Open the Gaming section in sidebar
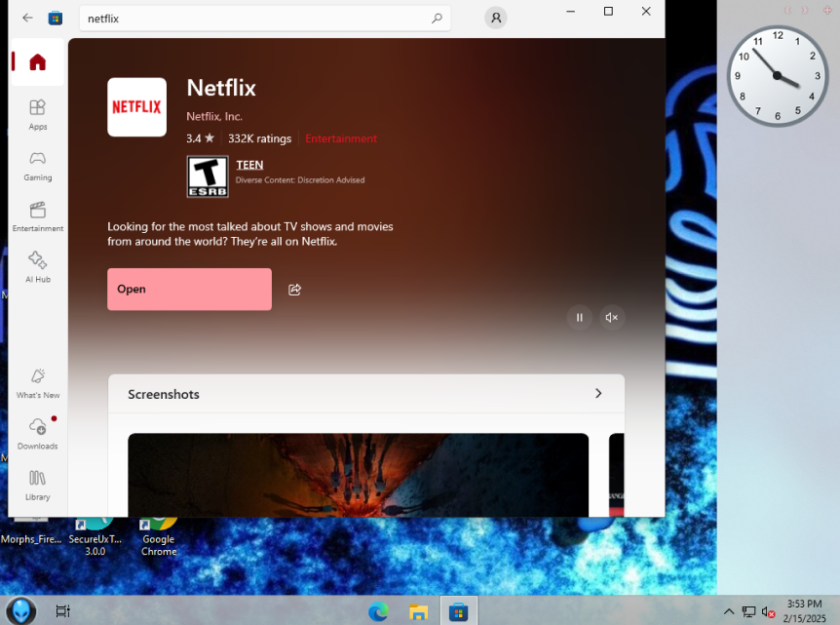The height and width of the screenshot is (625, 840). 37,166
